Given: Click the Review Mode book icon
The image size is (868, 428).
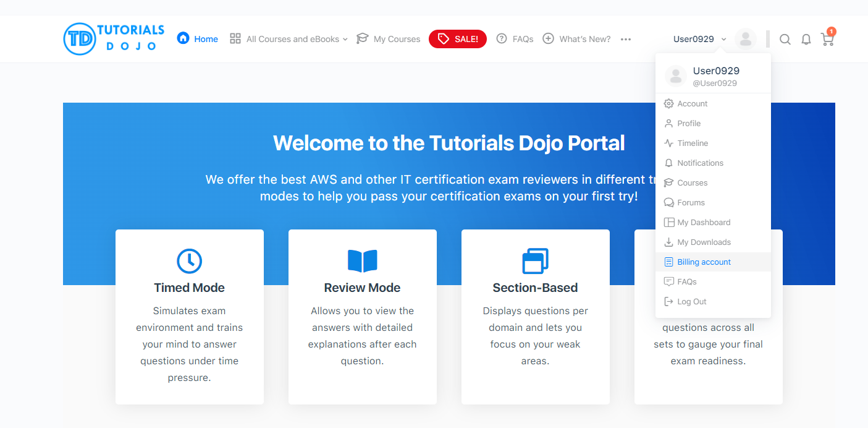Looking at the screenshot, I should pos(362,261).
